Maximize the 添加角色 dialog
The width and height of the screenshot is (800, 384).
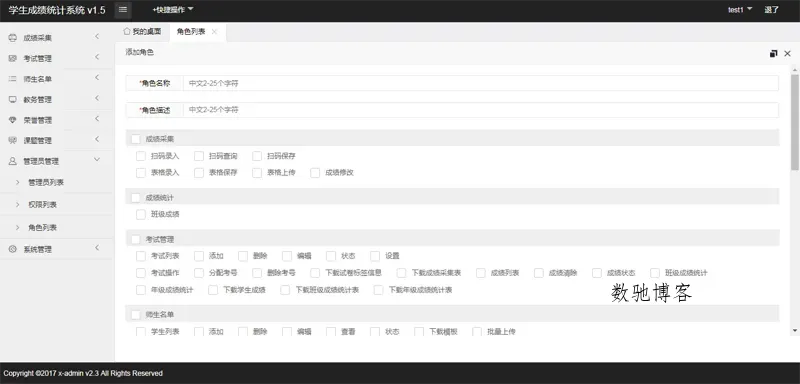click(773, 54)
